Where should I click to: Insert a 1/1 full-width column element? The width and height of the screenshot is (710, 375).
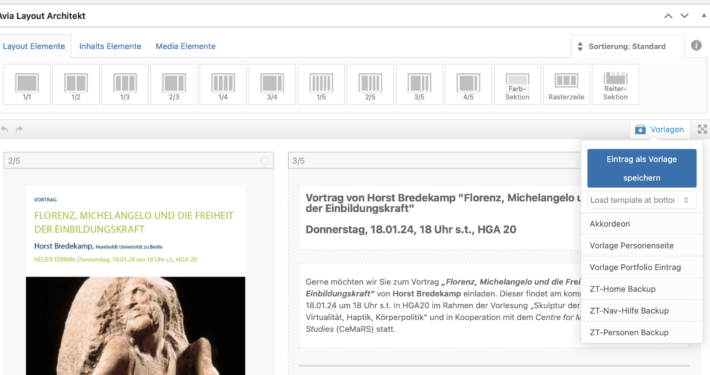tap(27, 85)
